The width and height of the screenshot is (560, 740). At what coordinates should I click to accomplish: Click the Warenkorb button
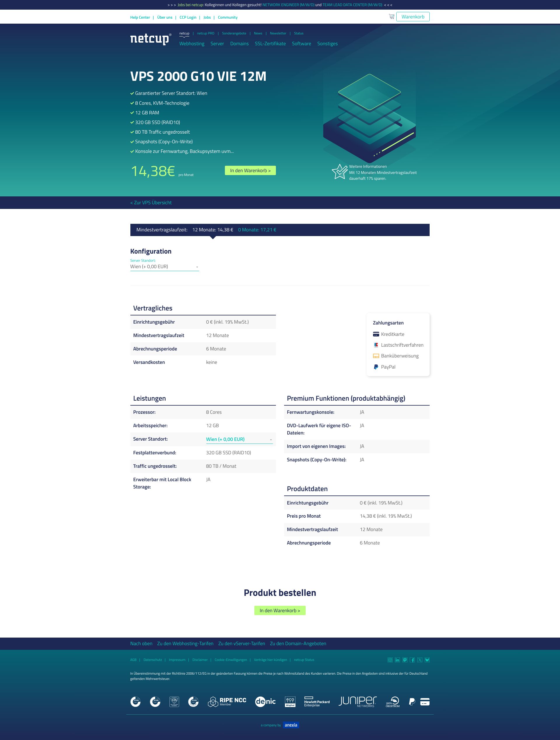tap(413, 17)
